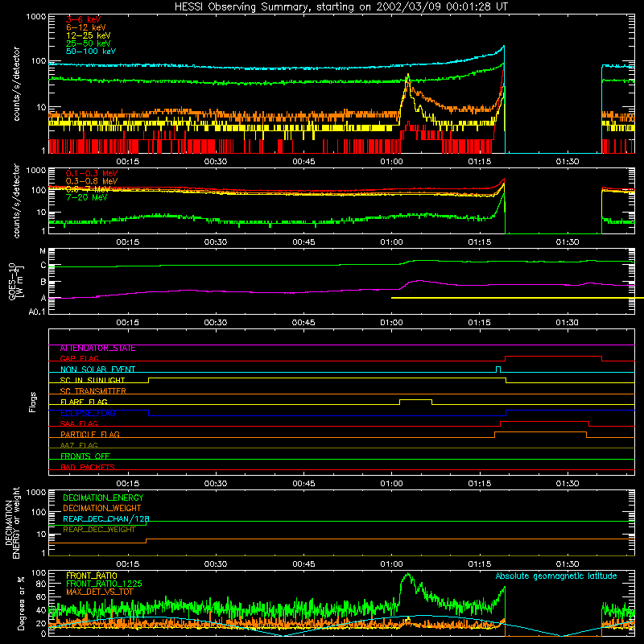Select the 25-50 keV legend label
Screen dimensions: 644x644
[89, 43]
